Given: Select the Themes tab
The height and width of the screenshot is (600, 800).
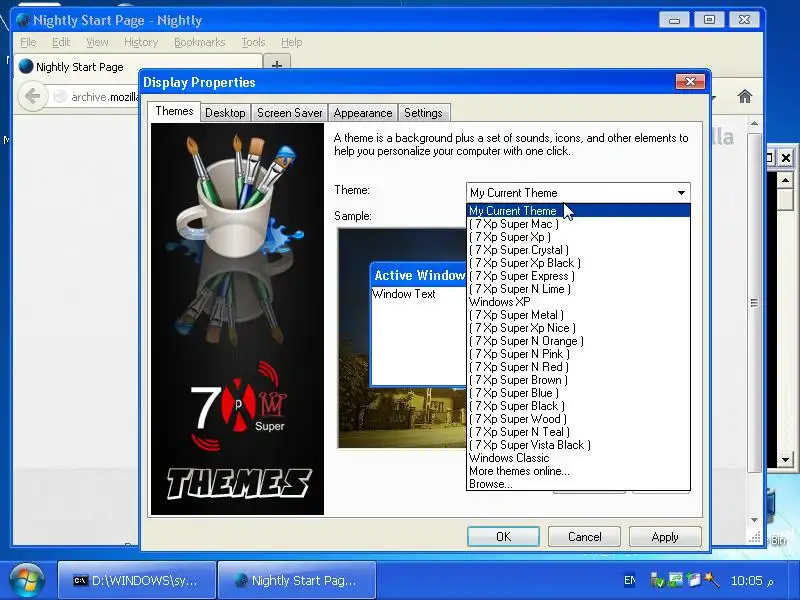Looking at the screenshot, I should point(174,111).
